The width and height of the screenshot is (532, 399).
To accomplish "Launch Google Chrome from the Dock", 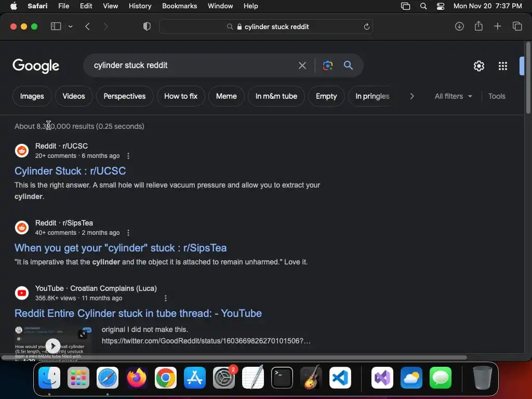I will pyautogui.click(x=166, y=378).
